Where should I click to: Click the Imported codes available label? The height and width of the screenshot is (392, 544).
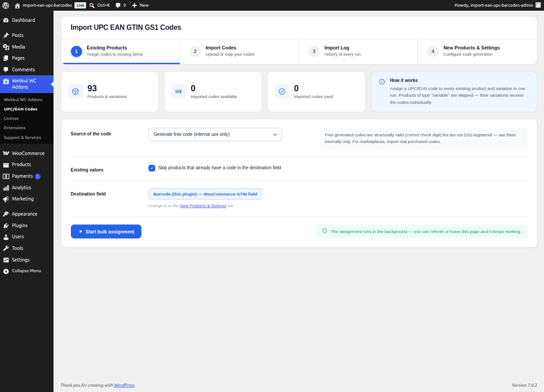214,96
